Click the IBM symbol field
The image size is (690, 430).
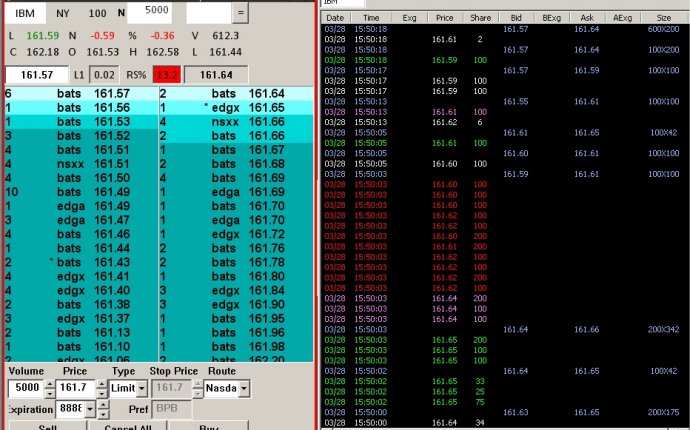(x=25, y=13)
